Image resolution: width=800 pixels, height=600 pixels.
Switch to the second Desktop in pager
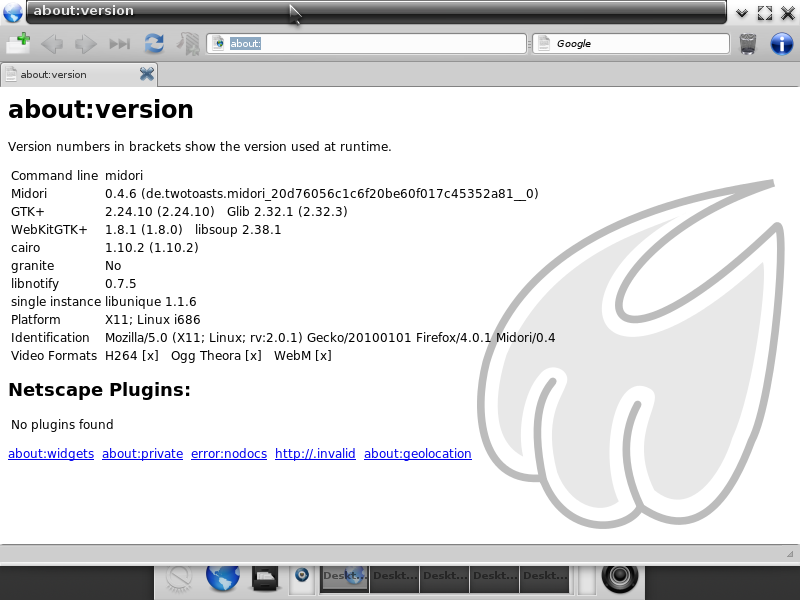(x=394, y=579)
